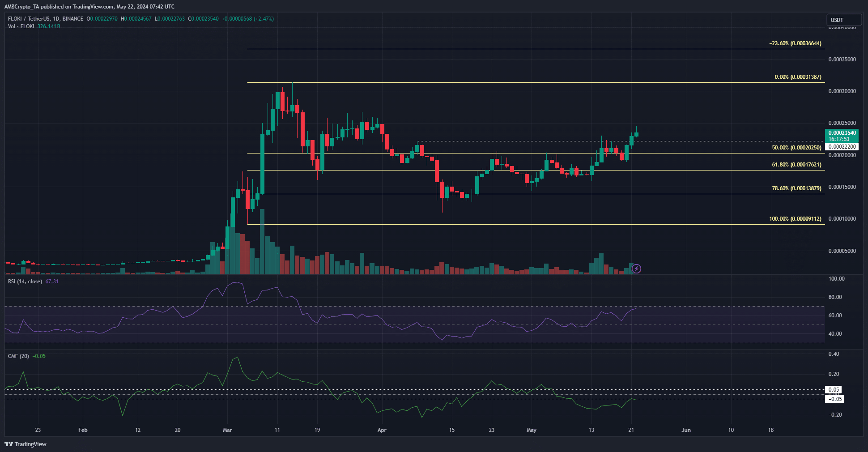The height and width of the screenshot is (452, 868).
Task: Click the 21 date label on time axis
Action: tap(631, 430)
